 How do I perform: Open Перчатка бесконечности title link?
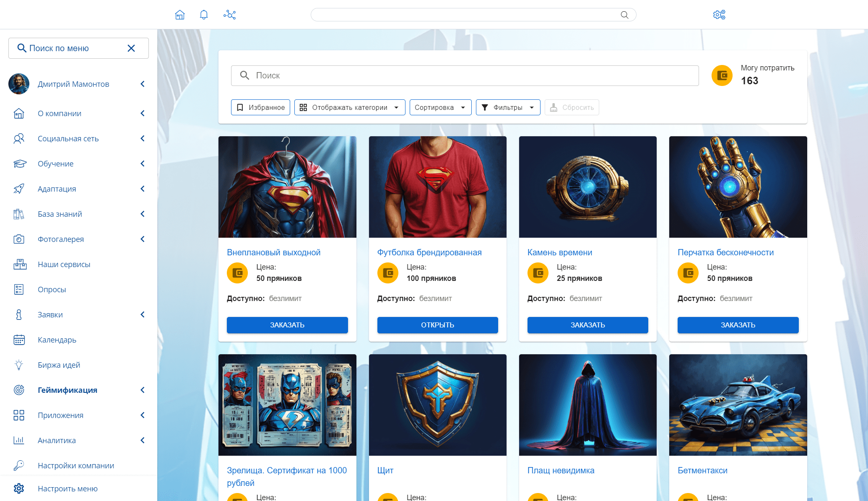click(725, 252)
